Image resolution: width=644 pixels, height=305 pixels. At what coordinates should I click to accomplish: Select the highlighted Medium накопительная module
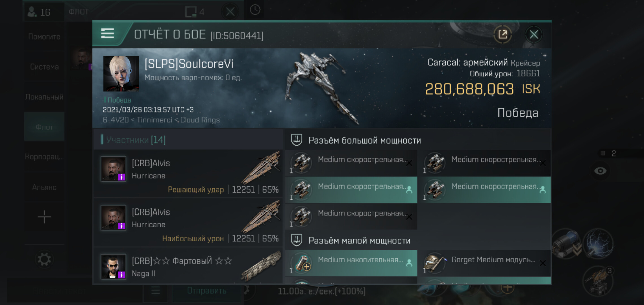(351, 263)
